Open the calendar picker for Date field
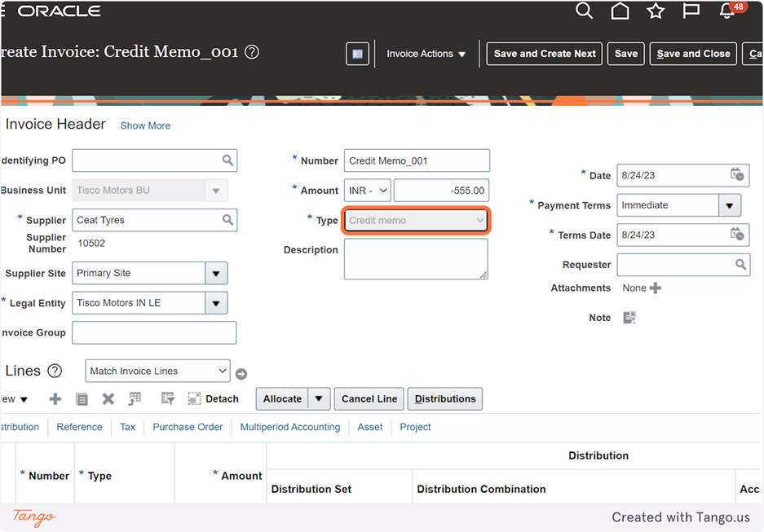764x532 pixels. 737,174
